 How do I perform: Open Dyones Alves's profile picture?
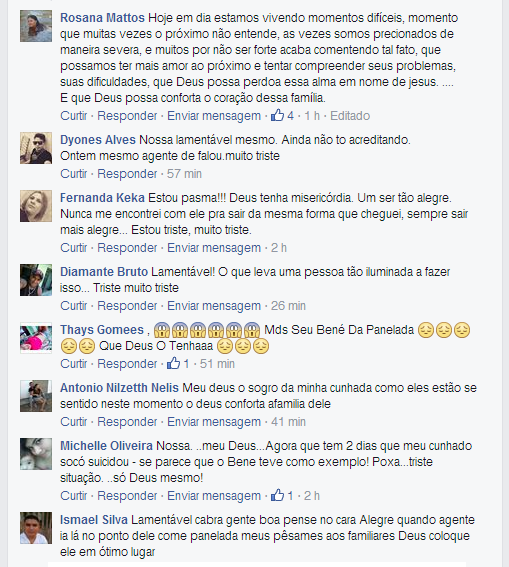36,148
